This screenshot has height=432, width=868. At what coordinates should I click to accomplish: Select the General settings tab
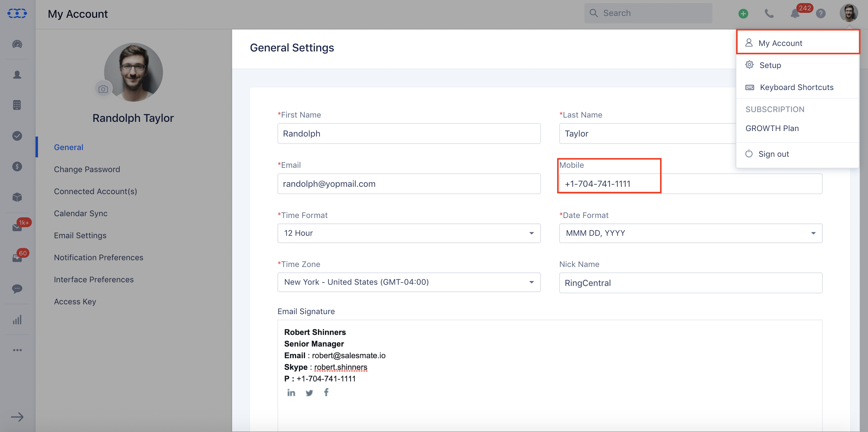(69, 147)
